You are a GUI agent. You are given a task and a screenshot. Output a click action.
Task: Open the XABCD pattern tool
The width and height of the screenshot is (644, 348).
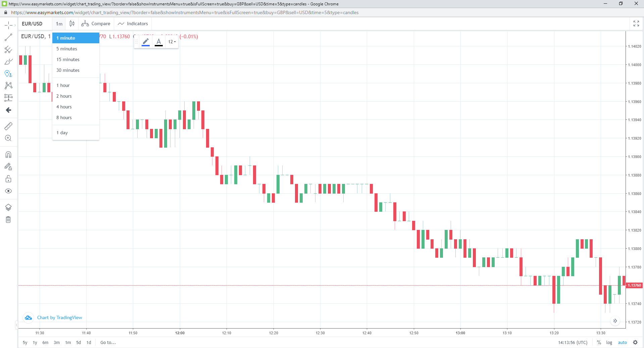(8, 86)
